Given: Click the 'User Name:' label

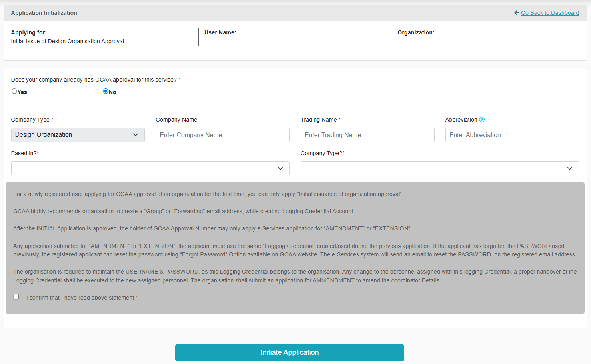Looking at the screenshot, I should point(220,32).
